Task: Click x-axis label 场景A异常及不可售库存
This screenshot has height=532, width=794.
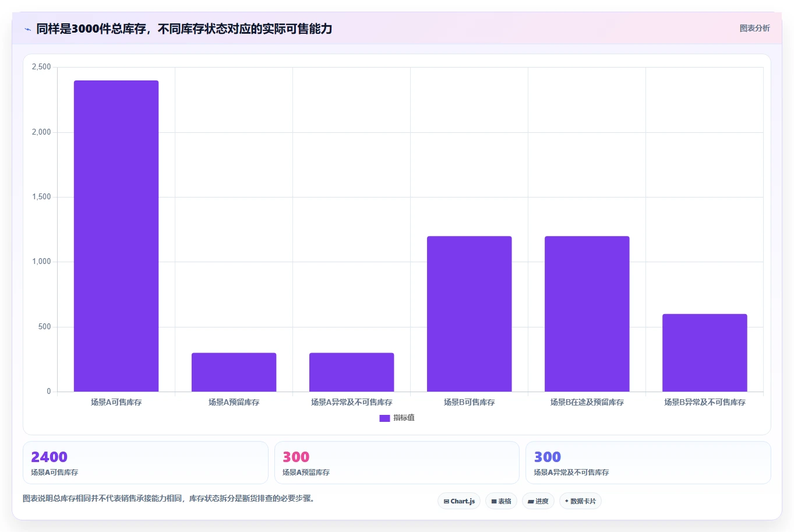Action: [351, 402]
